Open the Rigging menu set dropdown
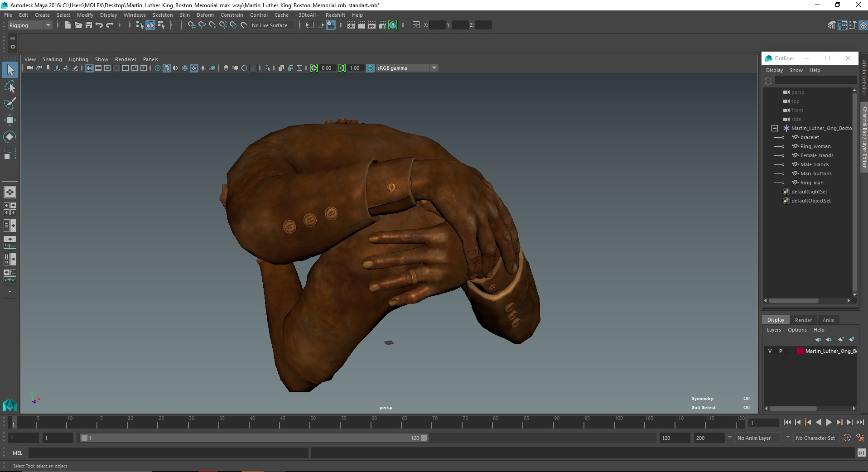The image size is (868, 472). pos(30,25)
